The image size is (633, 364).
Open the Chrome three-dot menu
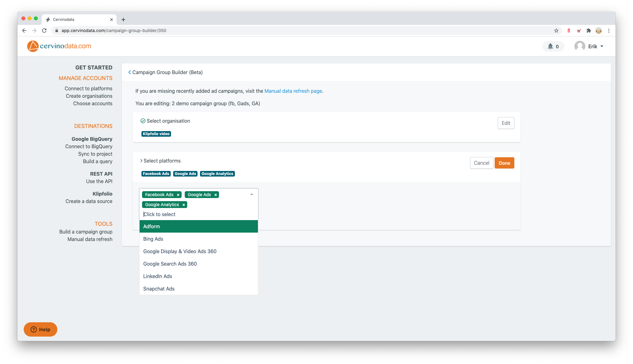(x=609, y=31)
